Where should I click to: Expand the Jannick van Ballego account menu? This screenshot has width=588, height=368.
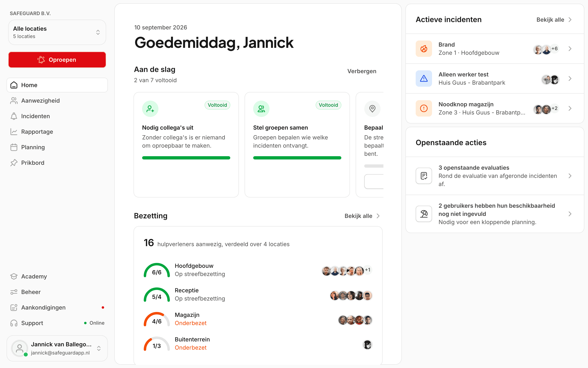[x=57, y=349]
